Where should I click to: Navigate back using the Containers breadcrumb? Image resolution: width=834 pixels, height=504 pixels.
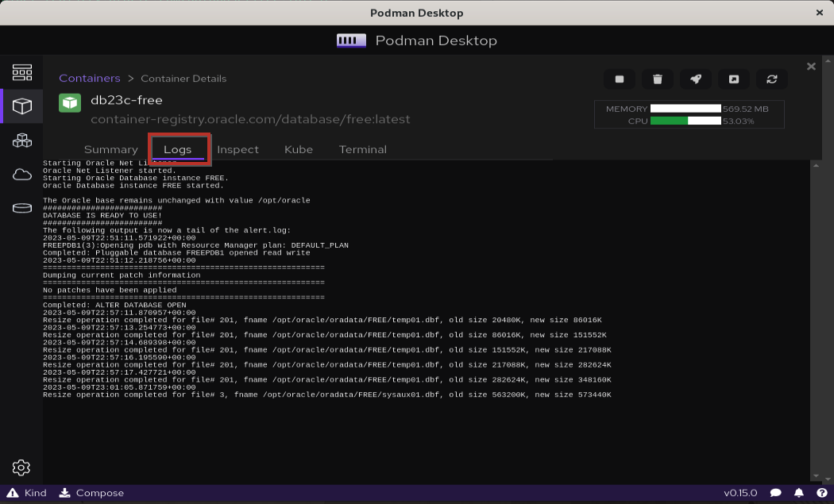90,78
